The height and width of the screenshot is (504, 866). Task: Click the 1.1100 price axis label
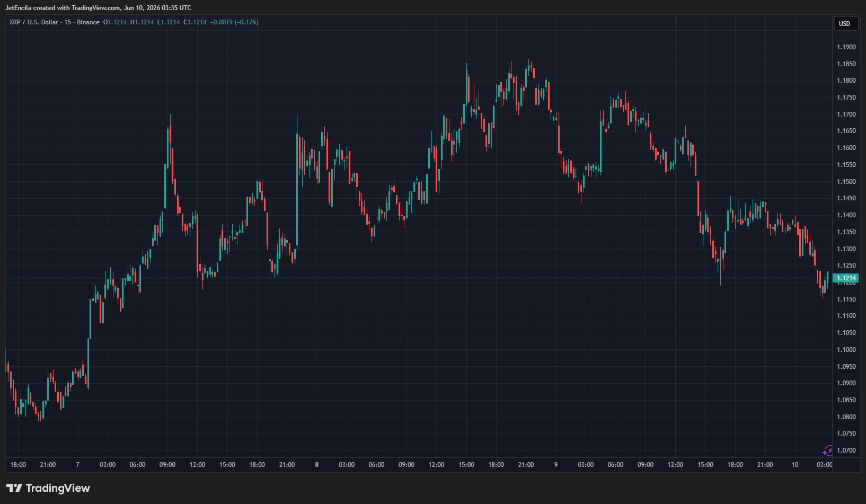coord(846,316)
